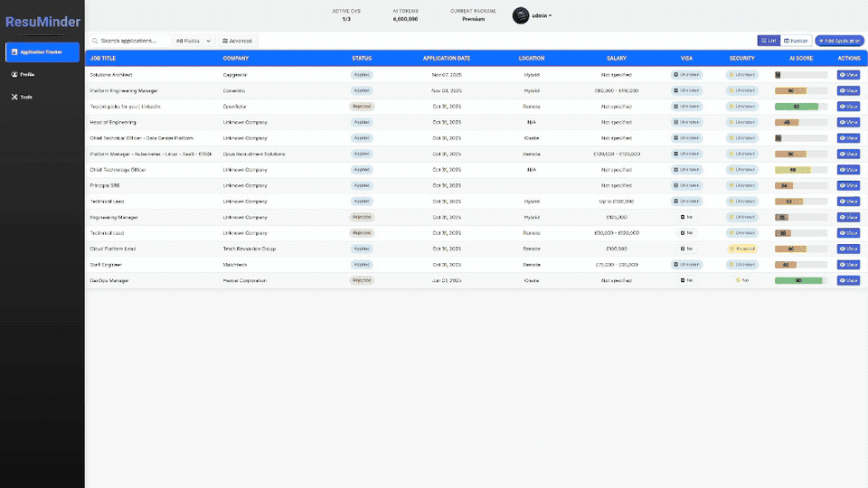Click the AI score bar for OpenSolar
The image size is (868, 488).
(800, 107)
